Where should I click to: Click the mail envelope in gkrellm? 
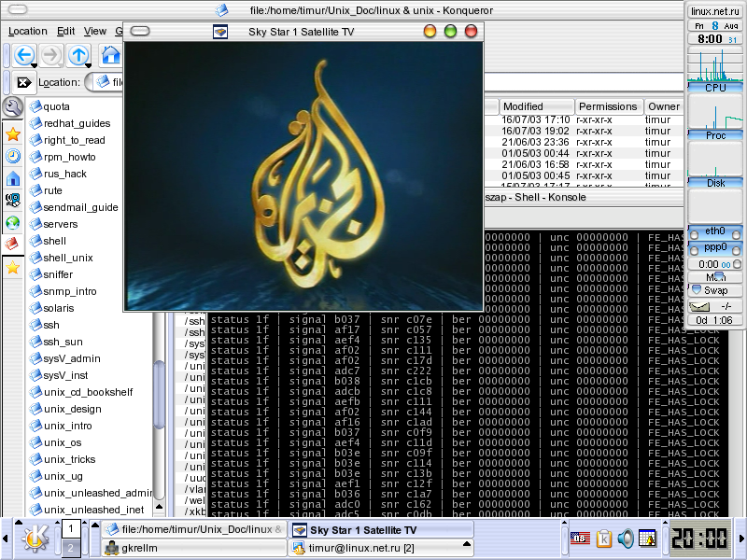698,307
